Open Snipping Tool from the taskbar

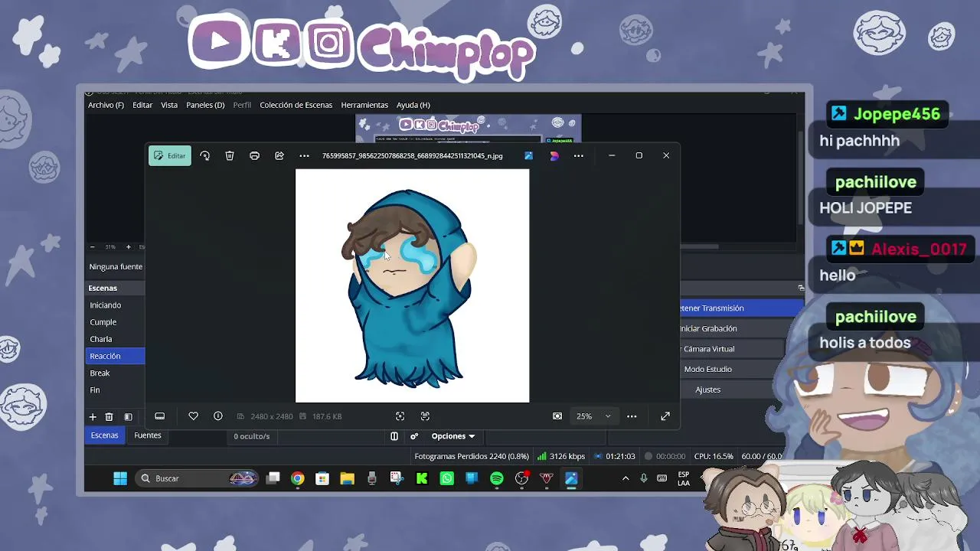click(397, 478)
